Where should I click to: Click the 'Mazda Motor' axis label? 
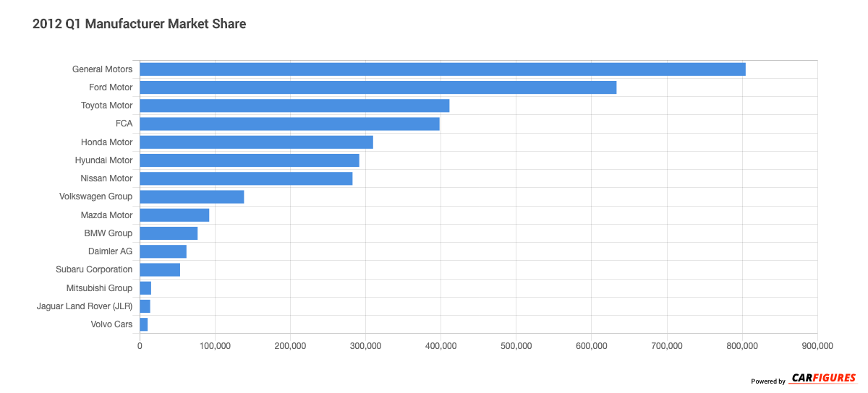107,215
